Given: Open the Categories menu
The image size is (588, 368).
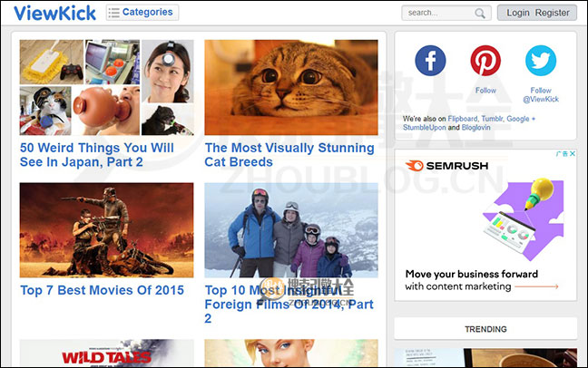Looking at the screenshot, I should [x=142, y=13].
